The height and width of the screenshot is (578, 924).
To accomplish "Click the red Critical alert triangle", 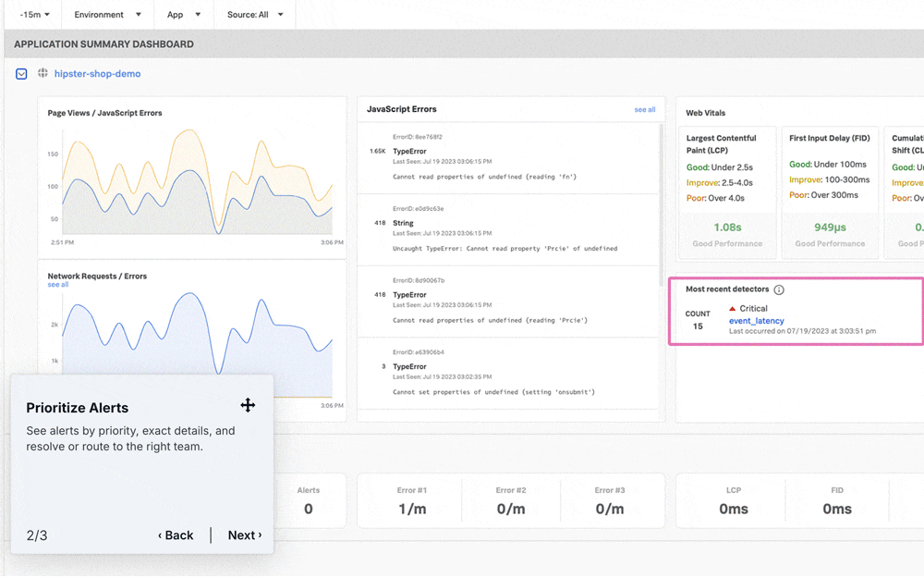I will click(733, 309).
